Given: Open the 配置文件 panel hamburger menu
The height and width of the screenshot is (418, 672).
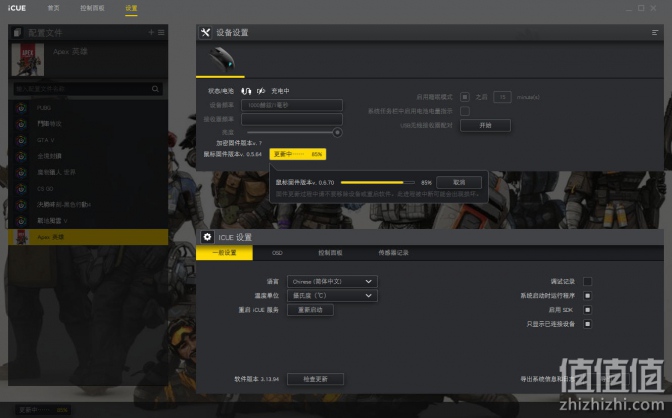Looking at the screenshot, I should [161, 32].
